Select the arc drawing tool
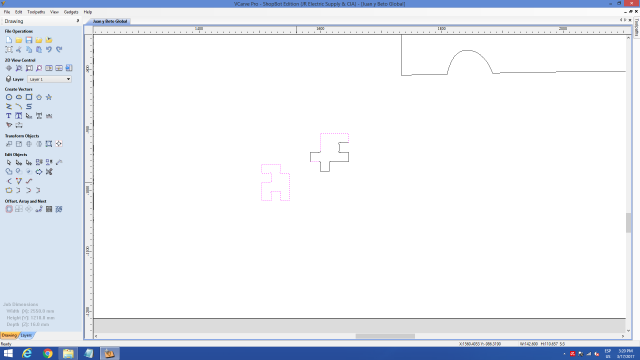 pyautogui.click(x=19, y=107)
